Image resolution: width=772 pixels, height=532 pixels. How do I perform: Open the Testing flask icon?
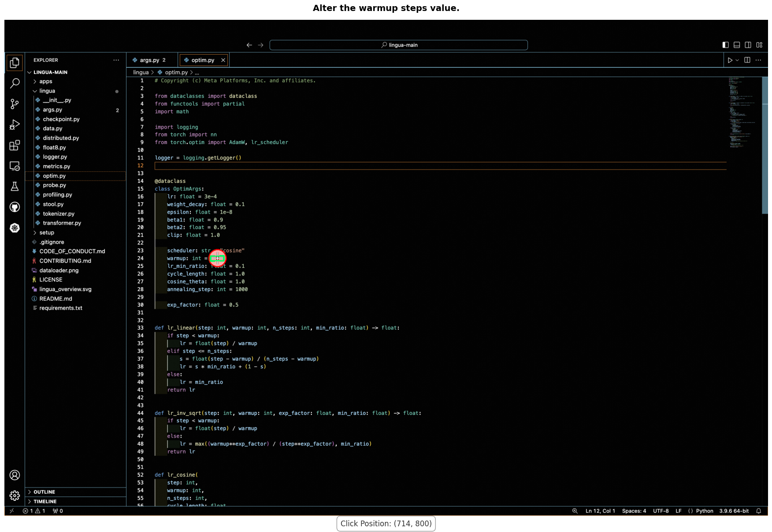pyautogui.click(x=15, y=187)
